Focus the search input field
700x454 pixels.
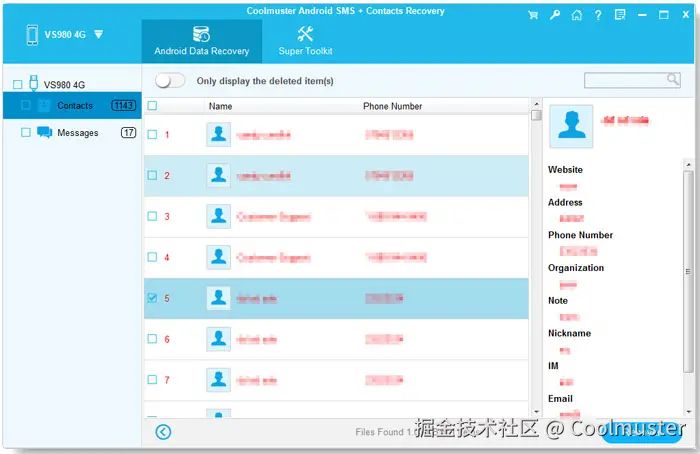(625, 80)
